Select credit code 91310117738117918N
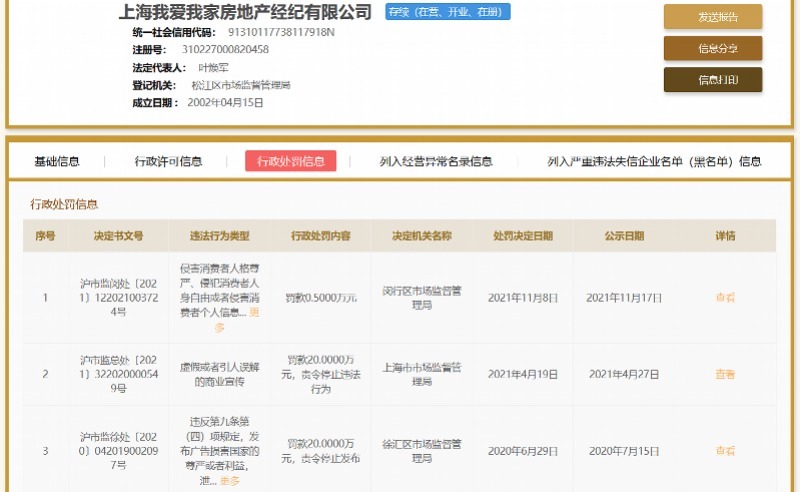 point(281,32)
